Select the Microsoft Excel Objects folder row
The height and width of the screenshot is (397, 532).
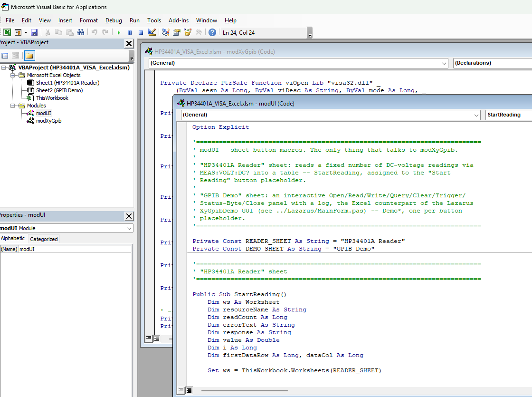pos(54,75)
